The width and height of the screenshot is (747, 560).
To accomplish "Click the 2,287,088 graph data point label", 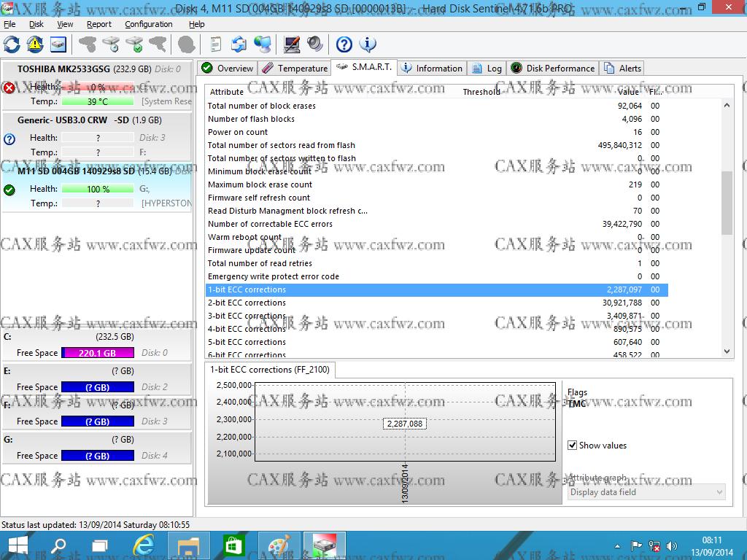I will point(405,424).
